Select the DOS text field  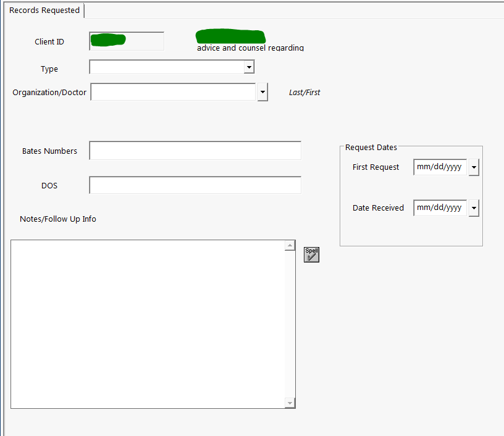click(x=195, y=185)
